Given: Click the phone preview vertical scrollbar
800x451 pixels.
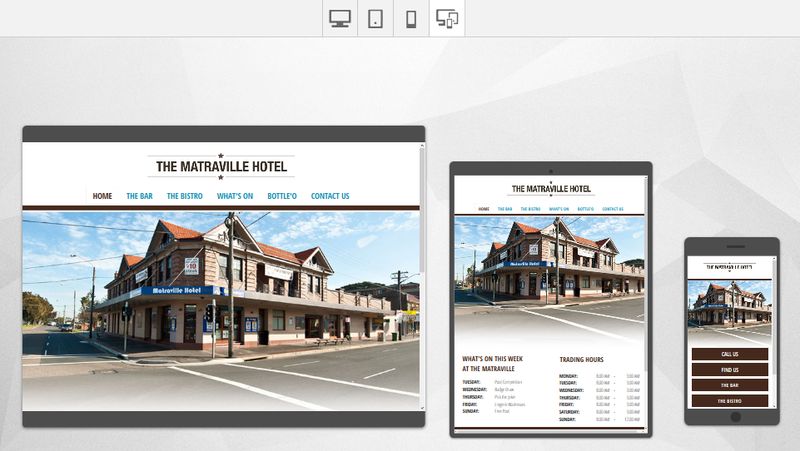Looking at the screenshot, I should [x=774, y=332].
